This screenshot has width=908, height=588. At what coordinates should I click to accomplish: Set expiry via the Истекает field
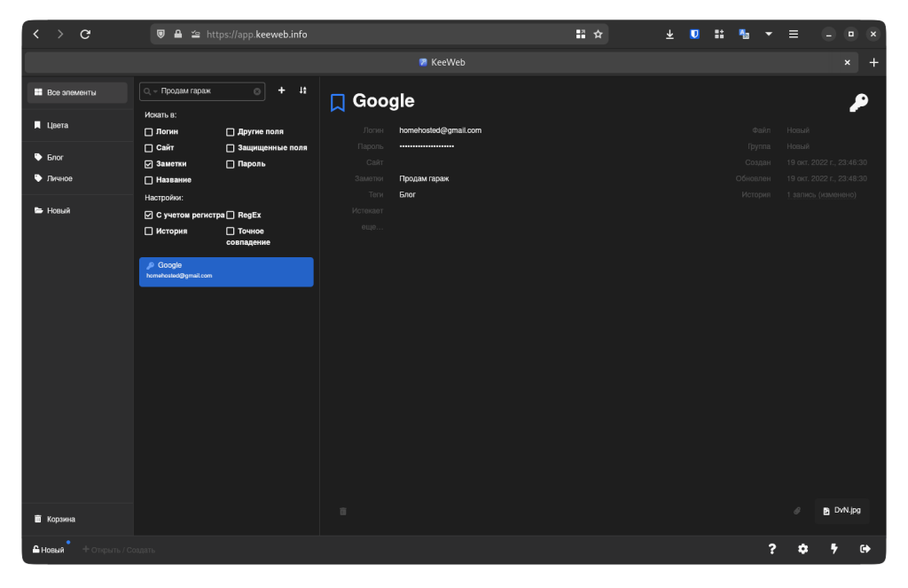(x=368, y=211)
